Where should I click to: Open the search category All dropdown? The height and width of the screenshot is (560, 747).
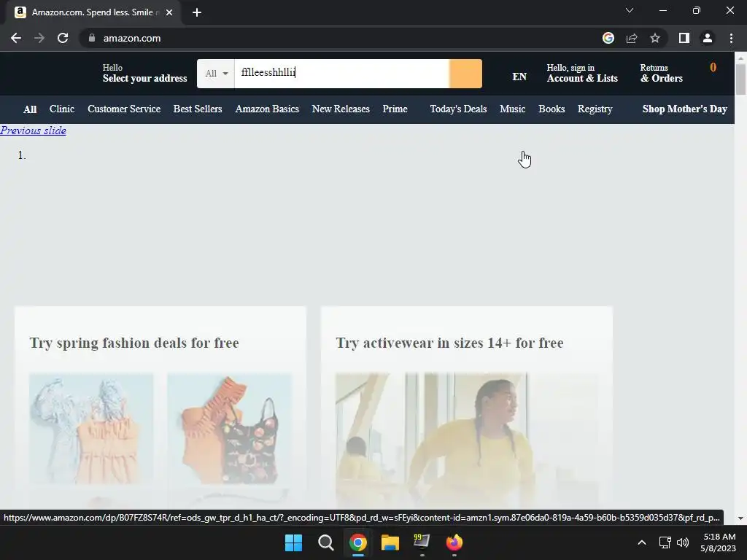(216, 74)
